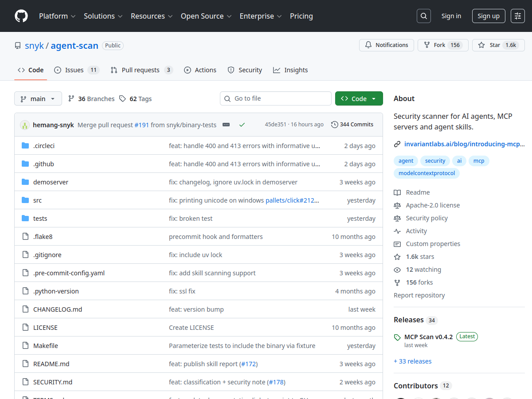Click the invariantlabs.ai blog link
The height and width of the screenshot is (399, 532).
pyautogui.click(x=464, y=144)
